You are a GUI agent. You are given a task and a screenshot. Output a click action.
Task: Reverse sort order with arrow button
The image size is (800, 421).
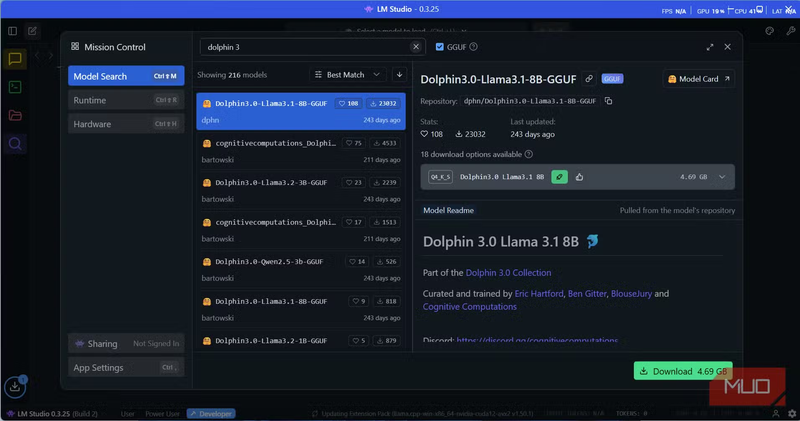click(399, 75)
